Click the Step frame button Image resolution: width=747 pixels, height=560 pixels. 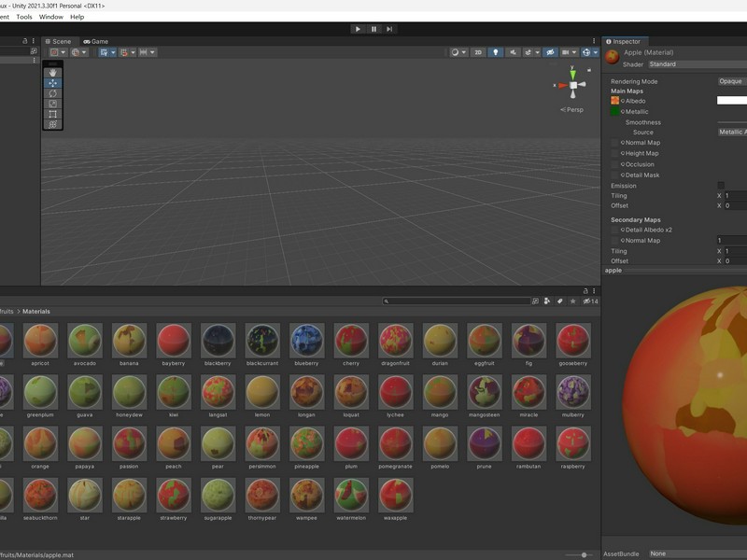point(389,29)
